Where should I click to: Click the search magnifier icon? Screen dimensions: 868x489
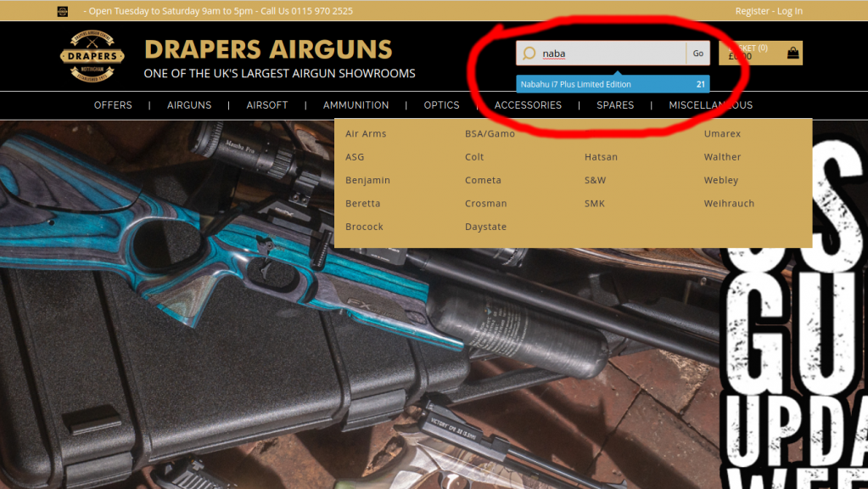point(529,53)
